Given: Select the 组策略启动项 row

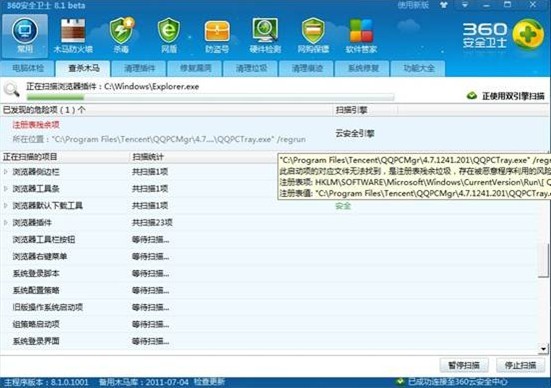Looking at the screenshot, I should 36,324.
